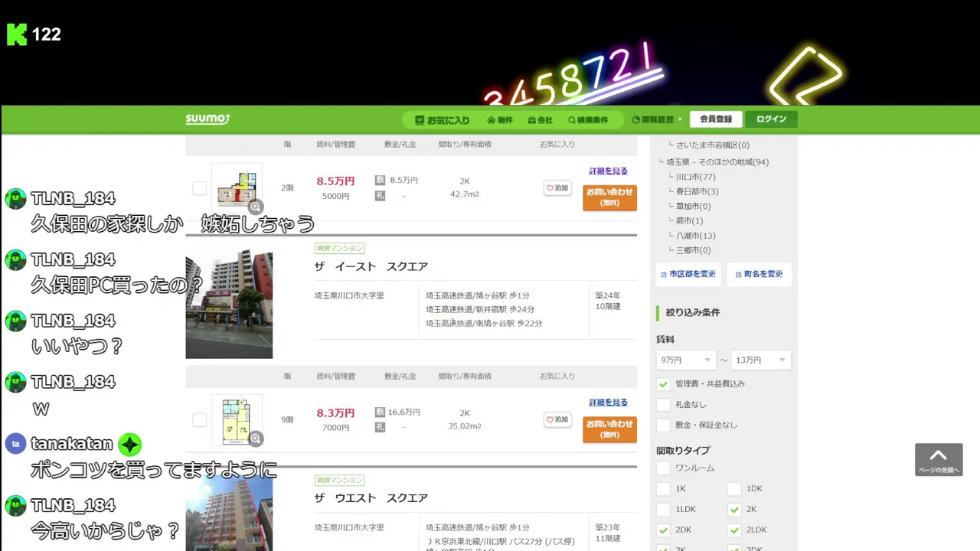The height and width of the screenshot is (551, 980).
Task: Open the ザ ウエスト スクエア title link
Action: [371, 498]
